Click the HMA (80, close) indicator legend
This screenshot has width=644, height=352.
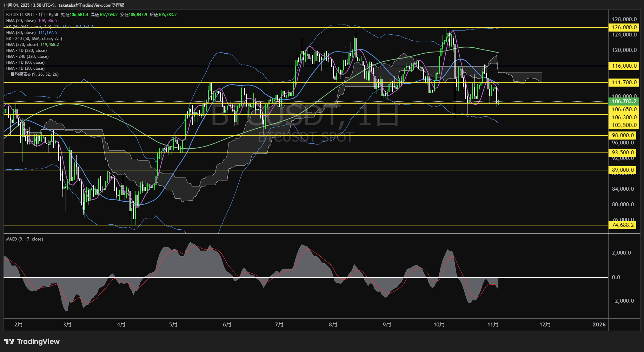click(x=21, y=33)
